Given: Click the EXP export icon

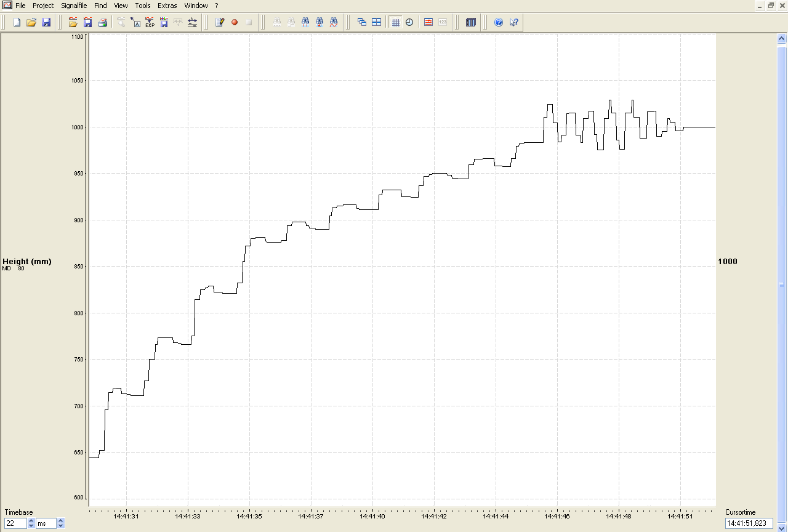Looking at the screenshot, I should point(150,22).
